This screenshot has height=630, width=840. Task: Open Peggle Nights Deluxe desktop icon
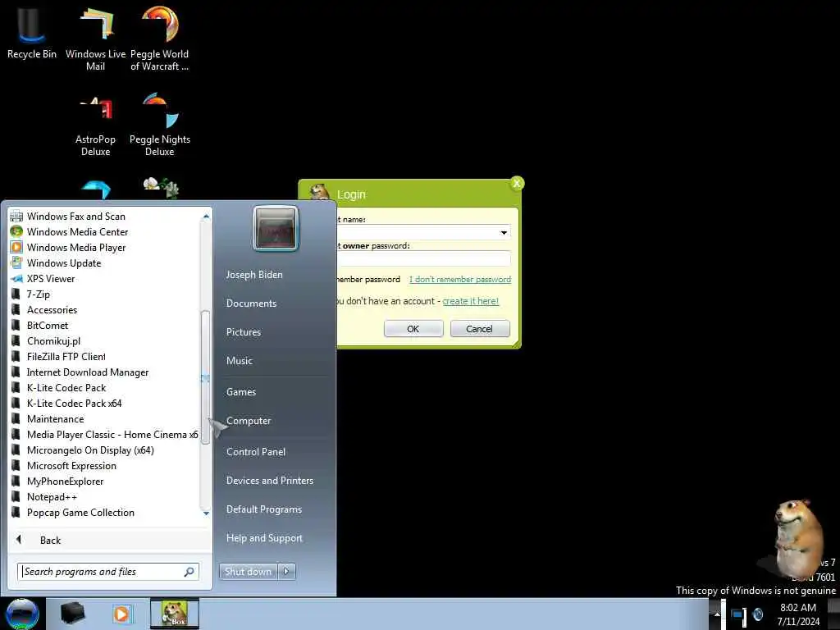pos(160,125)
